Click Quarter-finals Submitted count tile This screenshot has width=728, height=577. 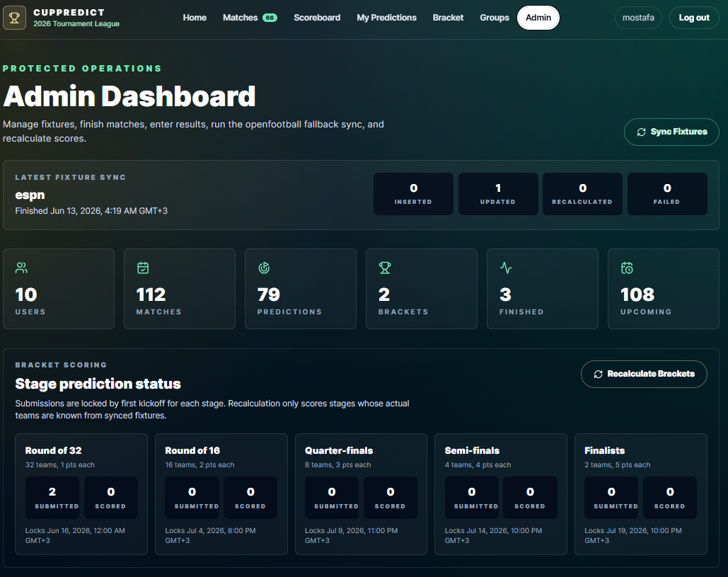(332, 498)
